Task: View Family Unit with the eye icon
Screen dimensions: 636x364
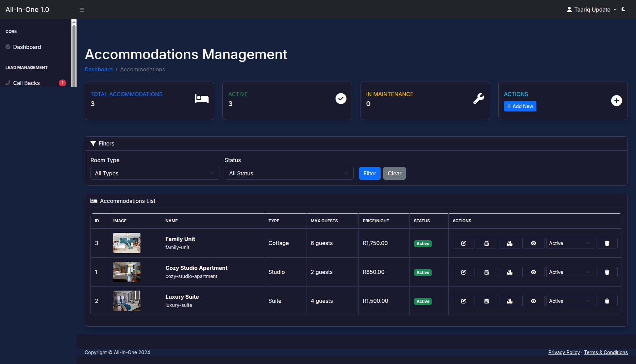Action: [x=533, y=243]
